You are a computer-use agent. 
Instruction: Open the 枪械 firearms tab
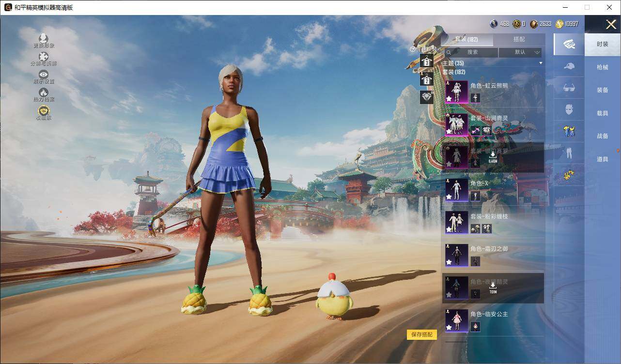click(602, 67)
